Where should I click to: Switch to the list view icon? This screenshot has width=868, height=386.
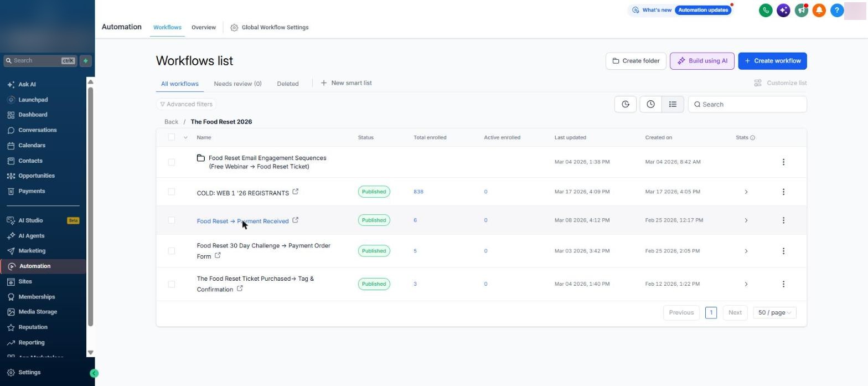[x=673, y=104]
